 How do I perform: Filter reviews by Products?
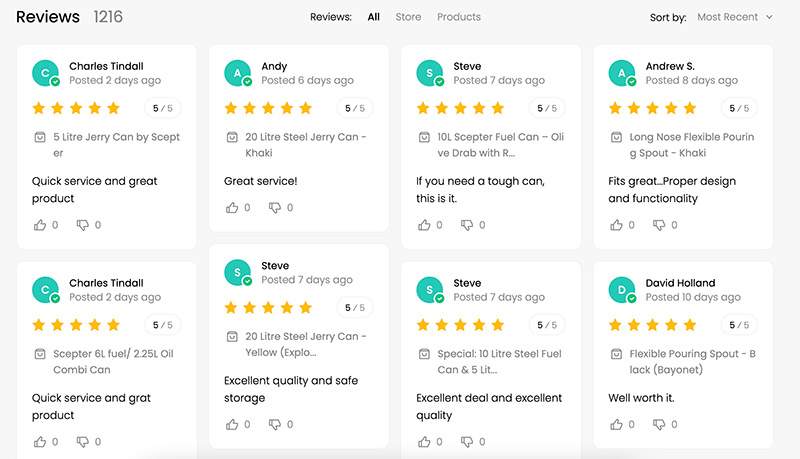pyautogui.click(x=459, y=17)
